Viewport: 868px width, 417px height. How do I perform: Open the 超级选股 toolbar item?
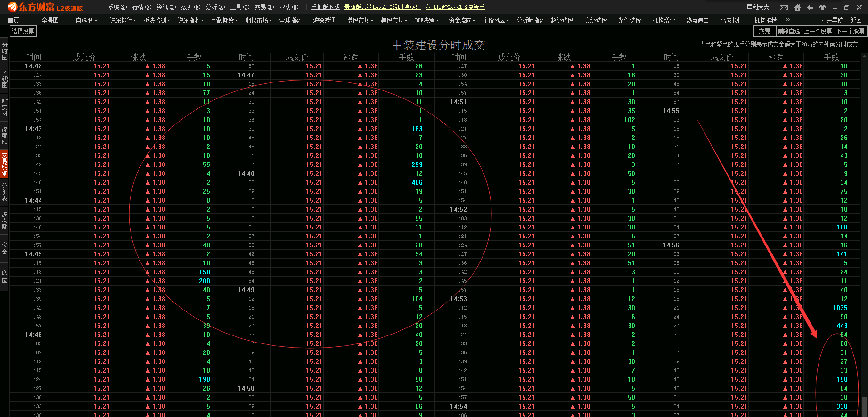(562, 20)
